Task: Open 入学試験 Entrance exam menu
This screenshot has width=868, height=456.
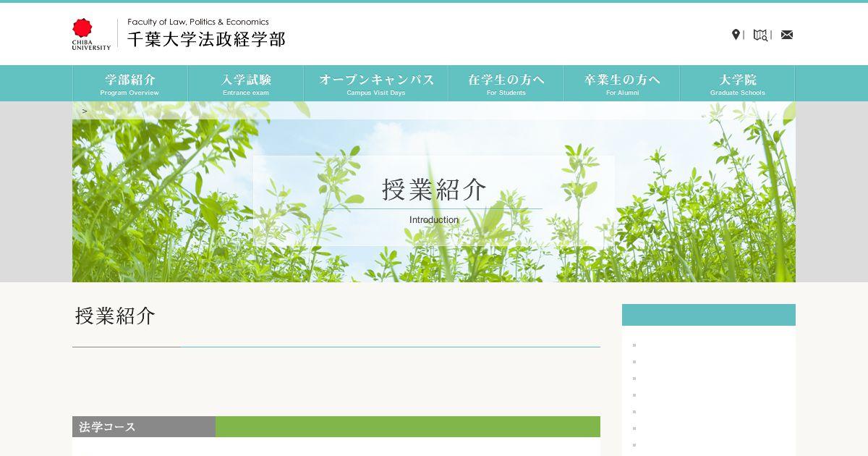Action: click(x=246, y=83)
